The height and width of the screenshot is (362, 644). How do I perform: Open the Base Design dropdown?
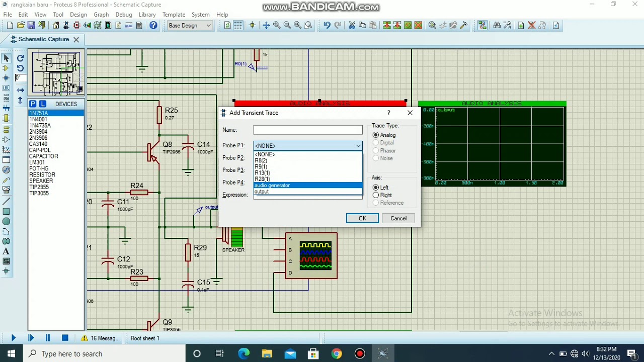tap(190, 25)
